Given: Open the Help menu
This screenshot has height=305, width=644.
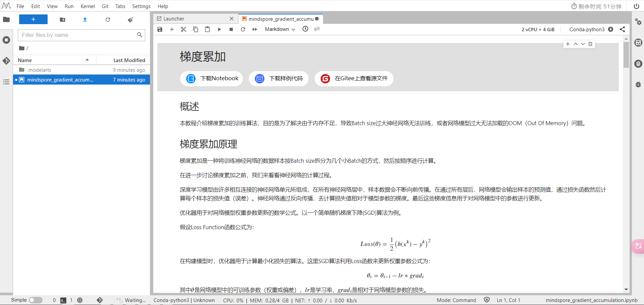Looking at the screenshot, I should (x=163, y=6).
